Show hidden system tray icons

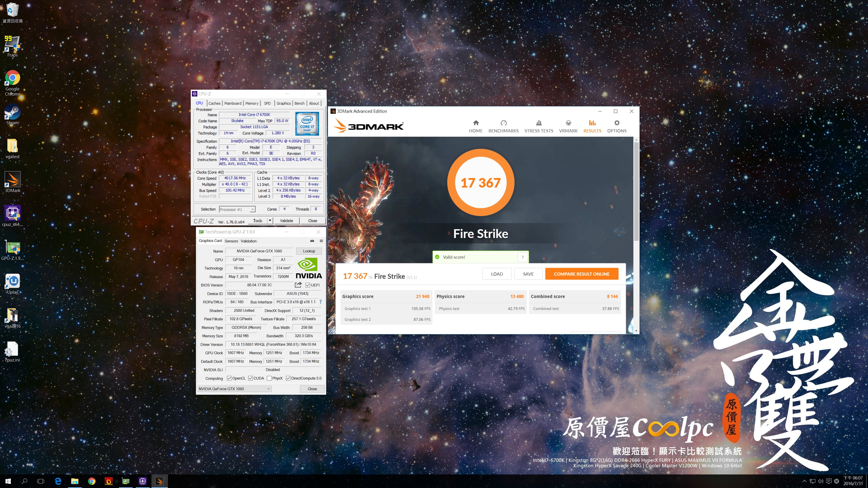click(x=804, y=481)
